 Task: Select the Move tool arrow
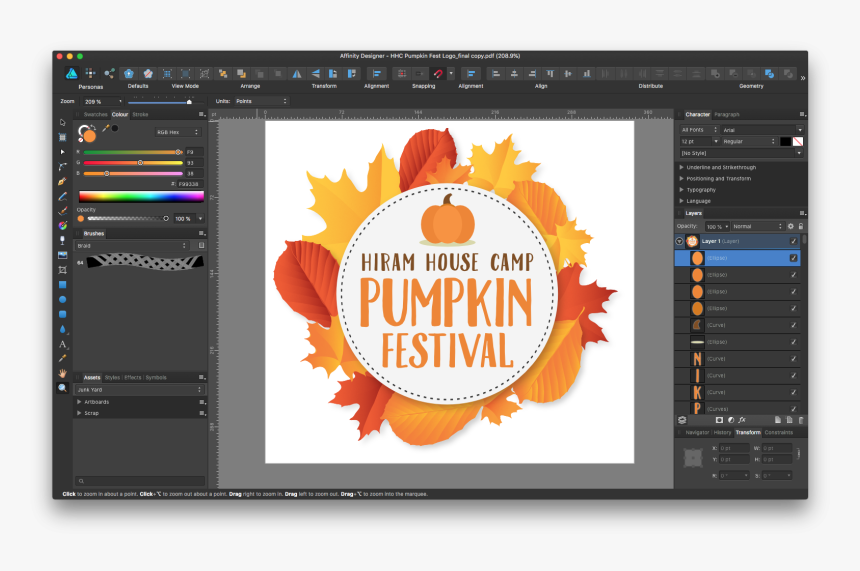point(63,122)
